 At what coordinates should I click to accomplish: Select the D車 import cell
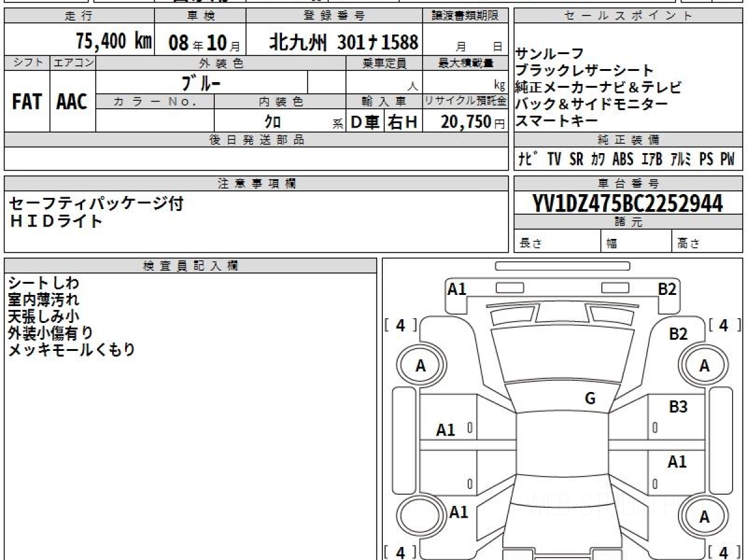point(365,122)
